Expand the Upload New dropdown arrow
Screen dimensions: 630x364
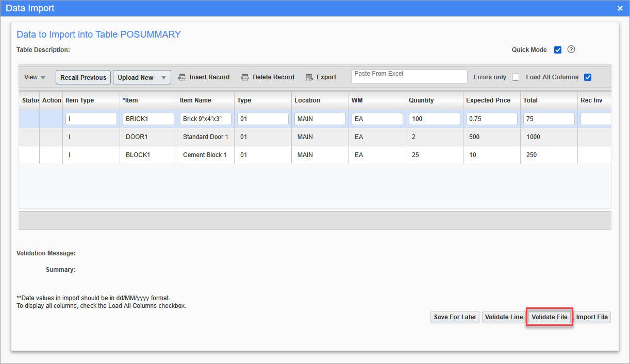(x=164, y=77)
